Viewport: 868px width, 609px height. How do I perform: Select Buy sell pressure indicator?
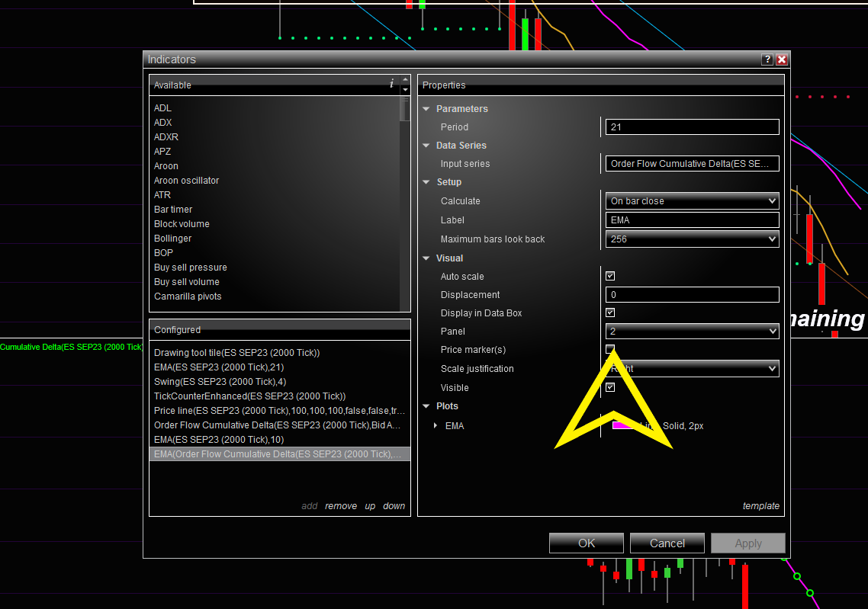191,268
